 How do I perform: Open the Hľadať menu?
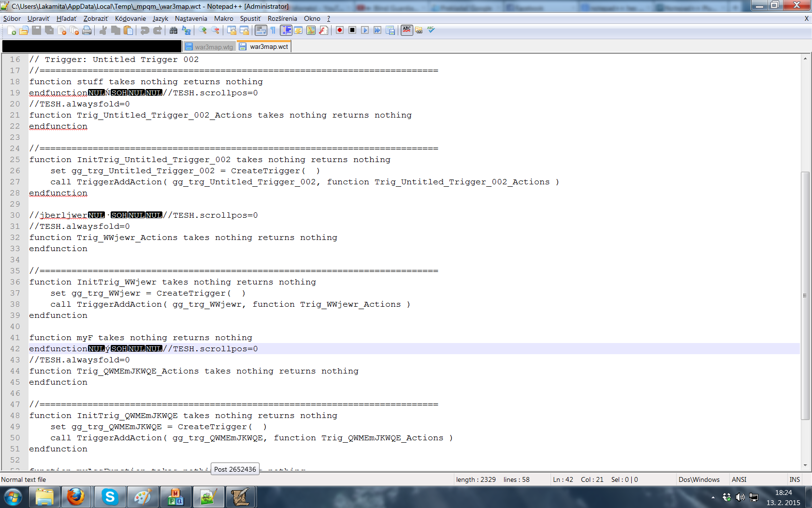click(66, 18)
